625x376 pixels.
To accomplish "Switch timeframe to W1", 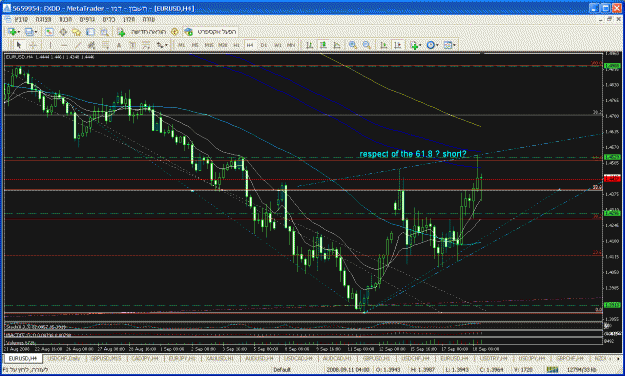I will point(277,45).
